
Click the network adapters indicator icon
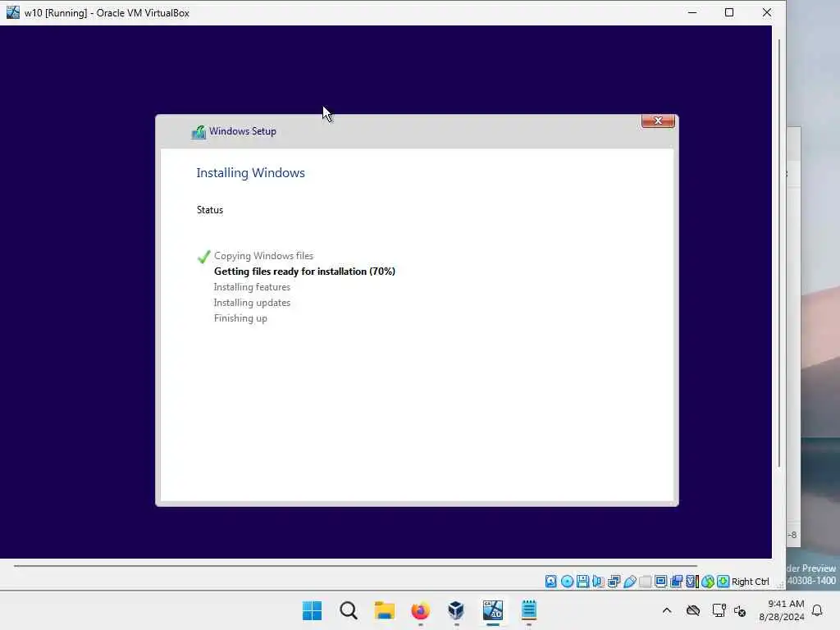(614, 582)
